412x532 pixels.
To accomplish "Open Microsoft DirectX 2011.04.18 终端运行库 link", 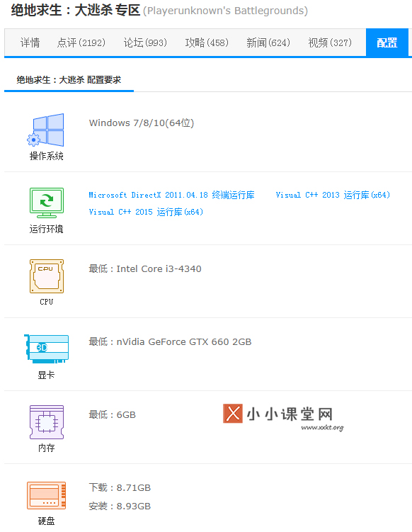I will click(x=171, y=195).
